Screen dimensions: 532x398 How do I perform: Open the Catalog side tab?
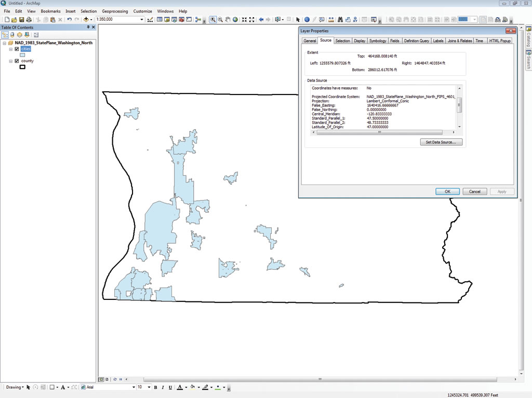pyautogui.click(x=528, y=37)
